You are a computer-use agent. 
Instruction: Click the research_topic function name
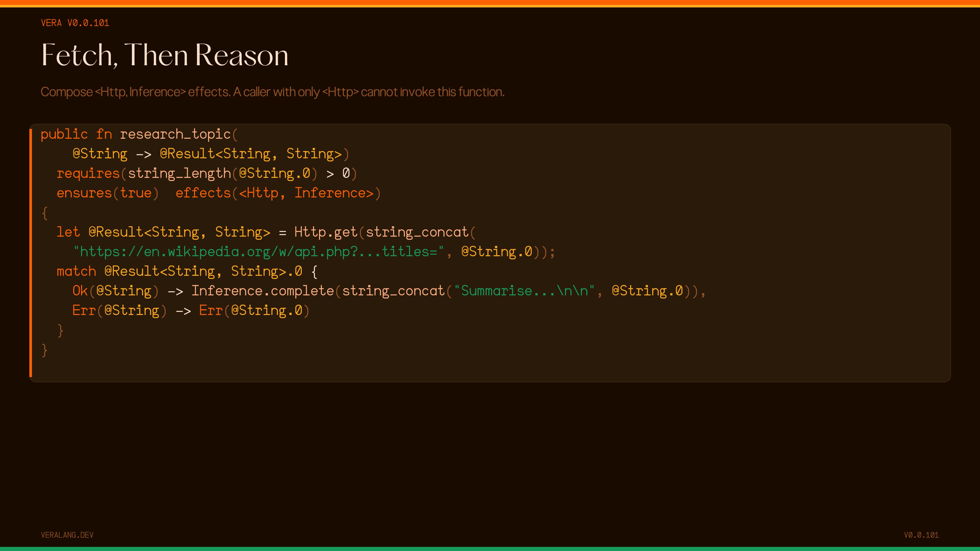coord(175,134)
